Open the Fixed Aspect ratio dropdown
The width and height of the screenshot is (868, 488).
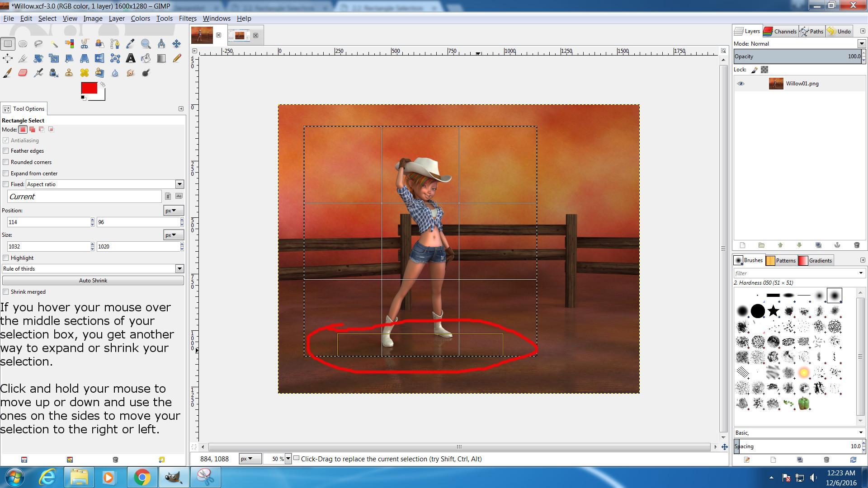[x=179, y=184]
